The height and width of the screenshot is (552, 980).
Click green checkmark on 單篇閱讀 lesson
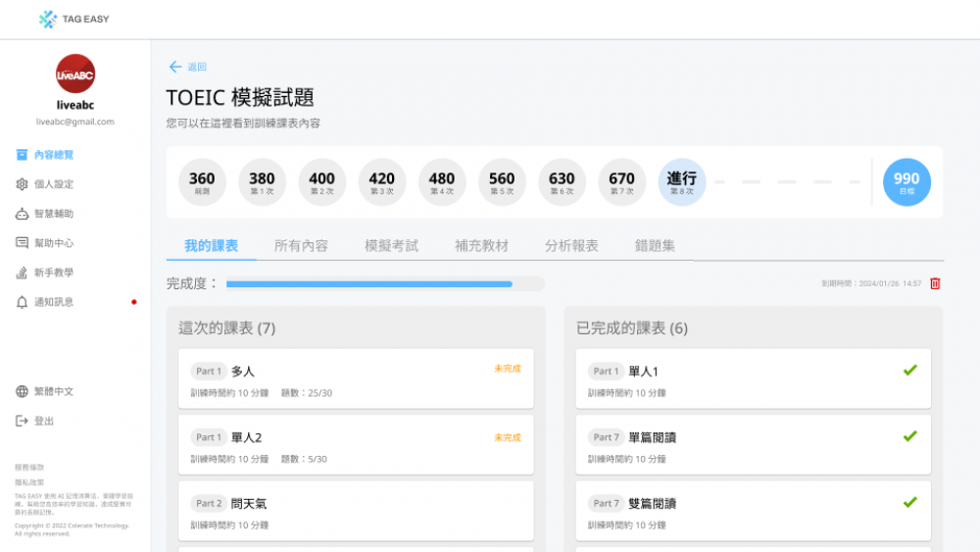coord(909,436)
